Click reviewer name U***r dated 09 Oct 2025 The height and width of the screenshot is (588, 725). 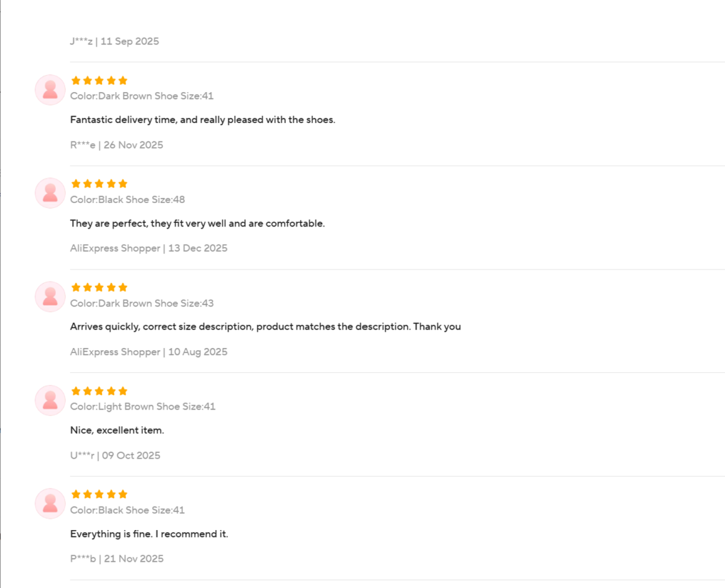pyautogui.click(x=82, y=456)
